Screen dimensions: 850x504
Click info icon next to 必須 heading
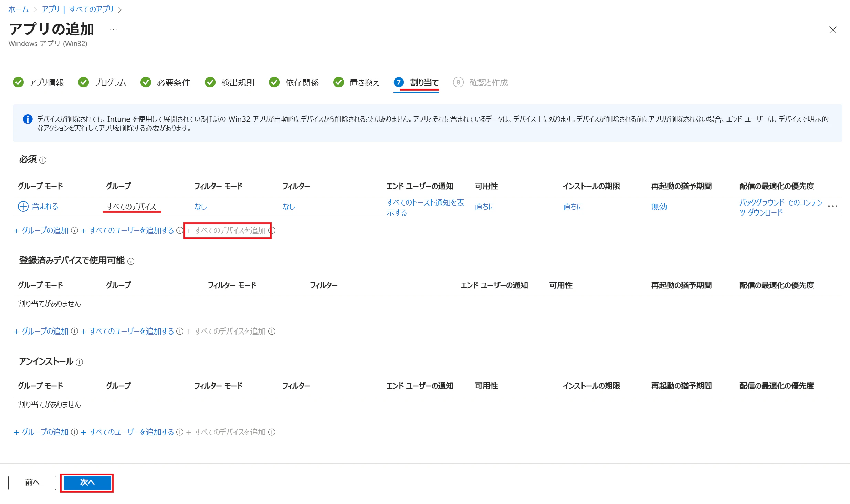pyautogui.click(x=43, y=160)
